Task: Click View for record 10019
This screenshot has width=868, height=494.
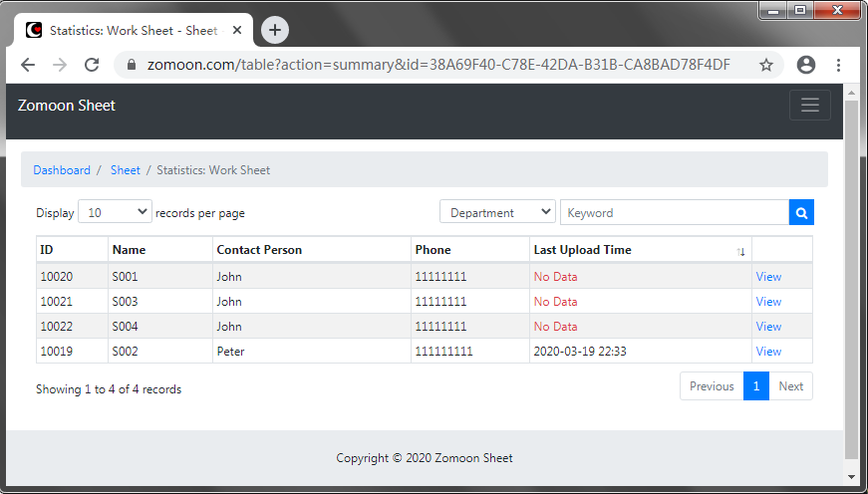Action: click(768, 352)
